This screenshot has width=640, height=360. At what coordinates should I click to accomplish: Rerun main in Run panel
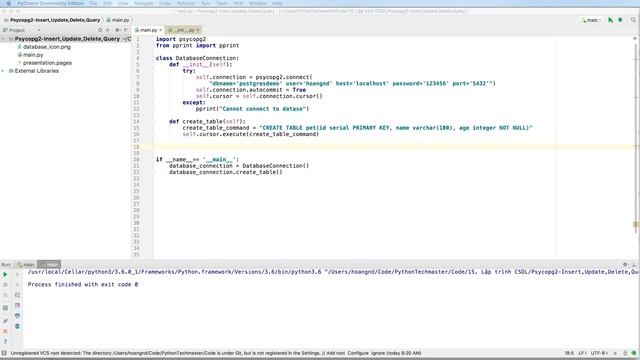5,275
